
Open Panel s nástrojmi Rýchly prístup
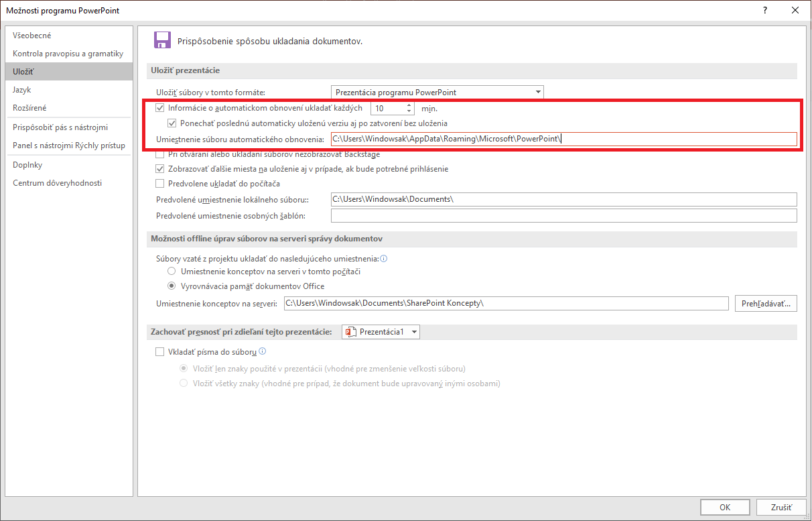[x=68, y=146]
